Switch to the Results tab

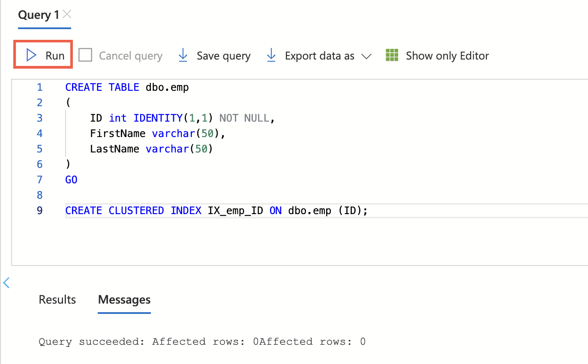[x=57, y=300]
